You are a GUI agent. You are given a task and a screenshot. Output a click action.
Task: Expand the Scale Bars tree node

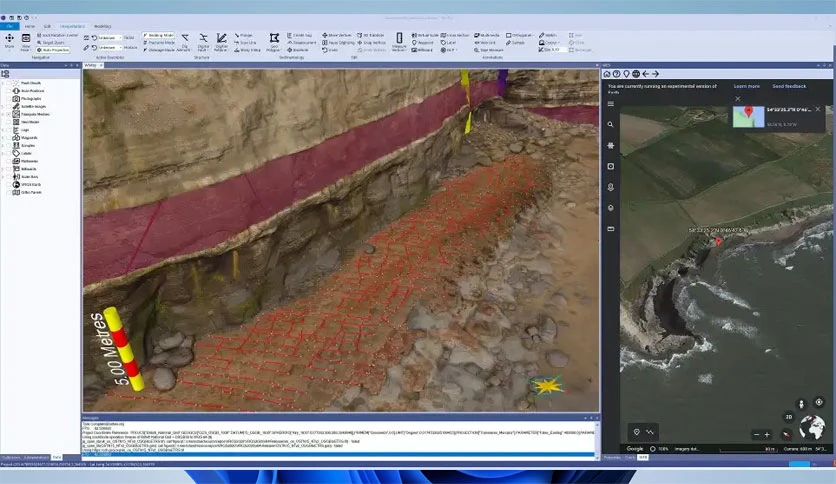3,176
